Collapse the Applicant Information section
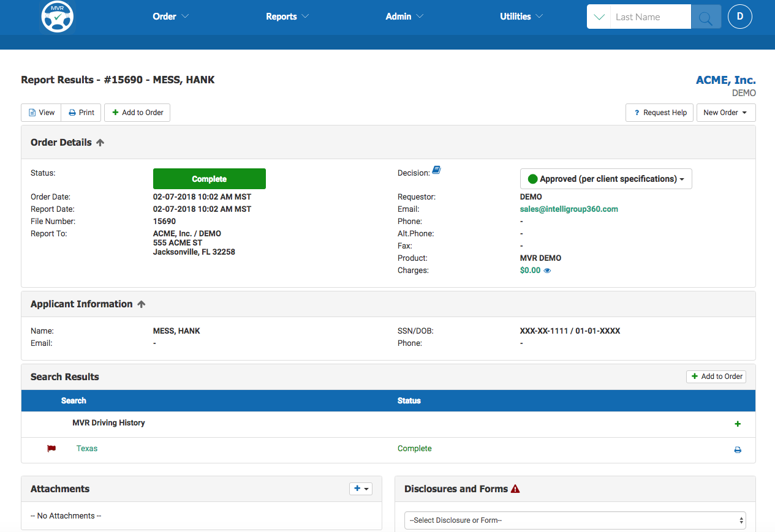Viewport: 775px width, 532px height. pos(141,304)
